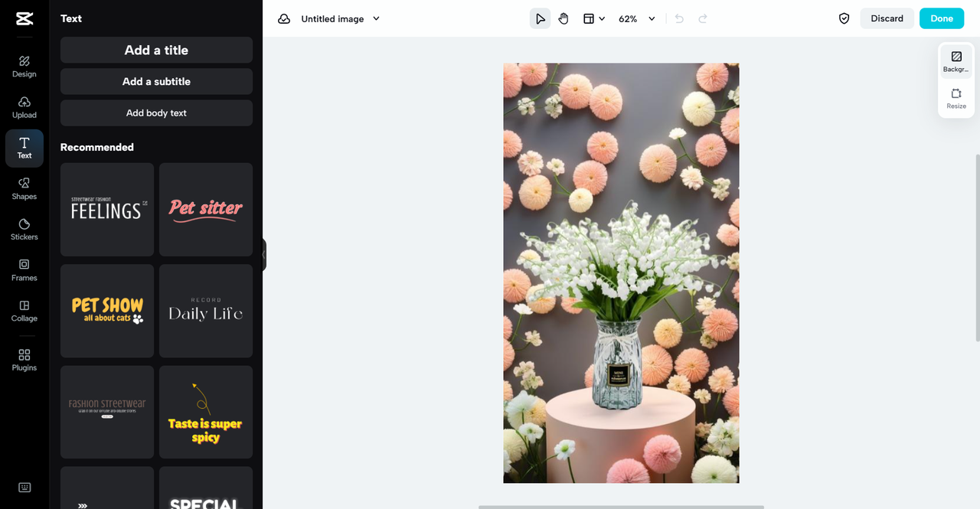The image size is (980, 509).
Task: Select the Text sidebar tab
Action: pyautogui.click(x=24, y=148)
